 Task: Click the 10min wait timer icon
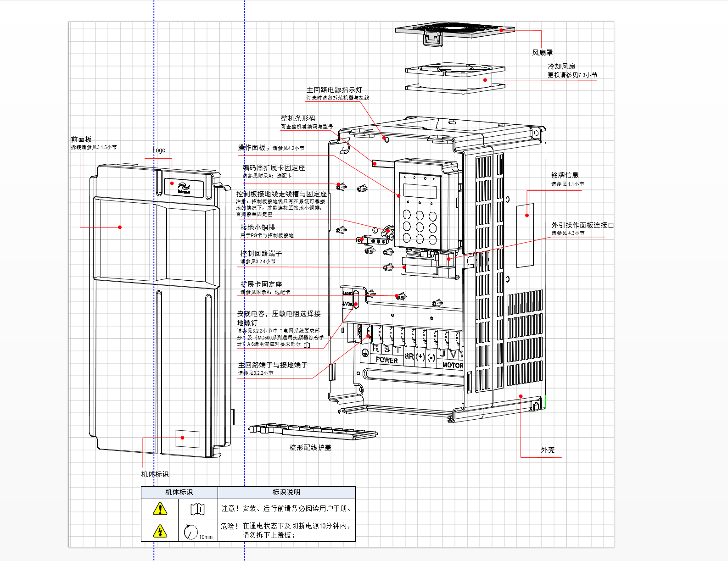click(x=191, y=532)
